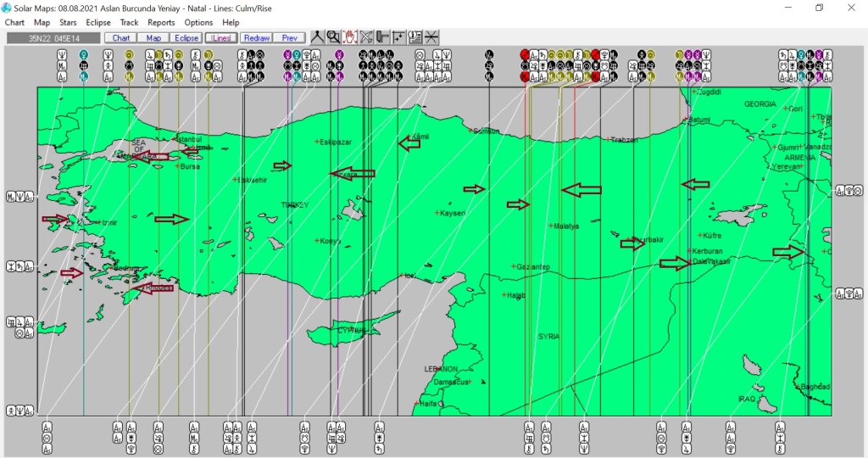The image size is (868, 458).
Task: Click the crossed-lines tool icon
Action: tap(366, 37)
